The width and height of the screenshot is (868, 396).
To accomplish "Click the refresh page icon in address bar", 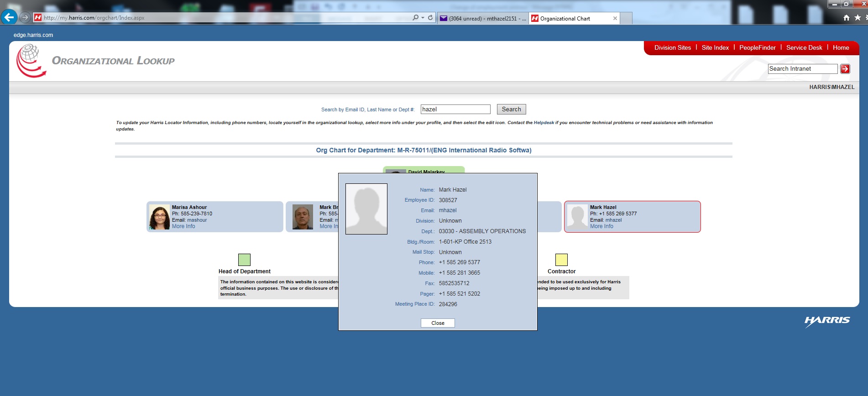I will (430, 17).
